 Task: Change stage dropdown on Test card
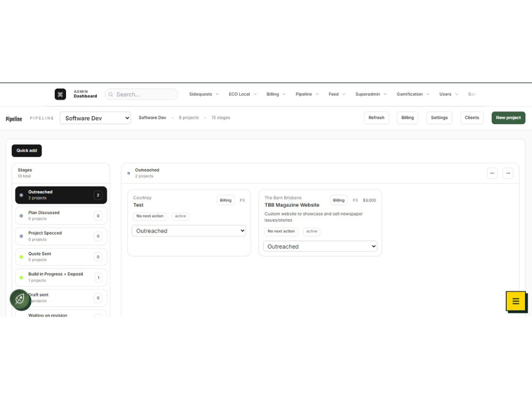[189, 231]
